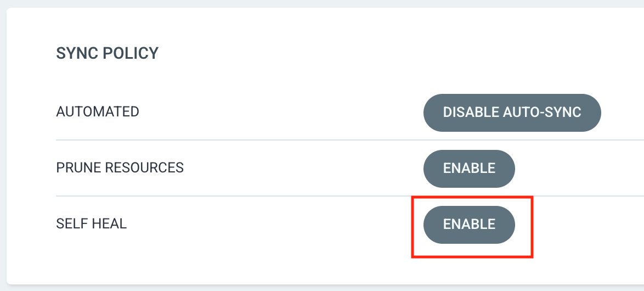The height and width of the screenshot is (291, 644).
Task: Click the SELF HEAL row label
Action: pos(91,223)
